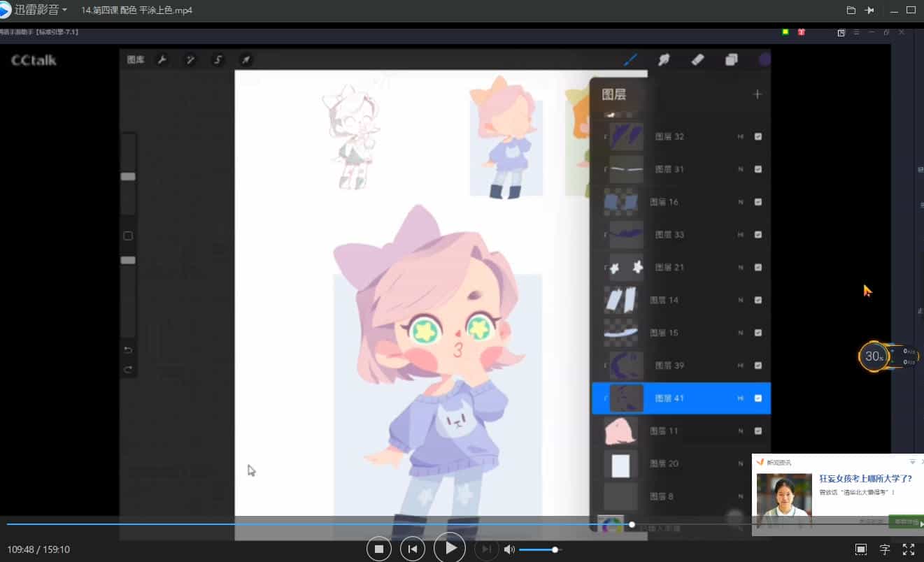Select the Smudge tool

click(664, 59)
